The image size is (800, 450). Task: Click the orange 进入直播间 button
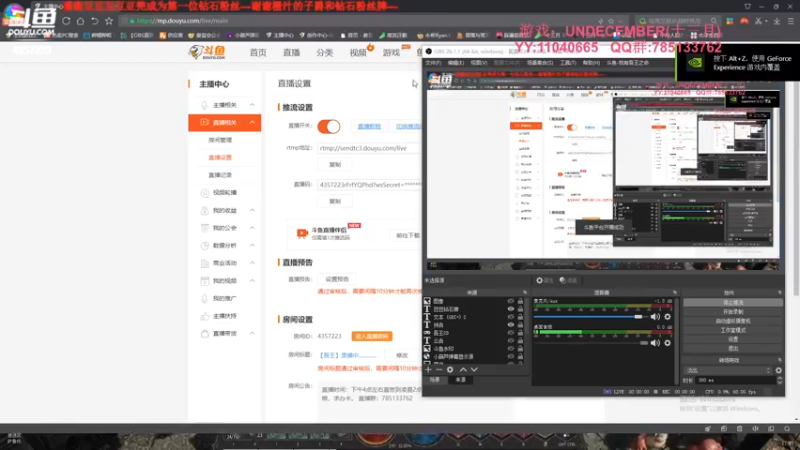click(372, 336)
